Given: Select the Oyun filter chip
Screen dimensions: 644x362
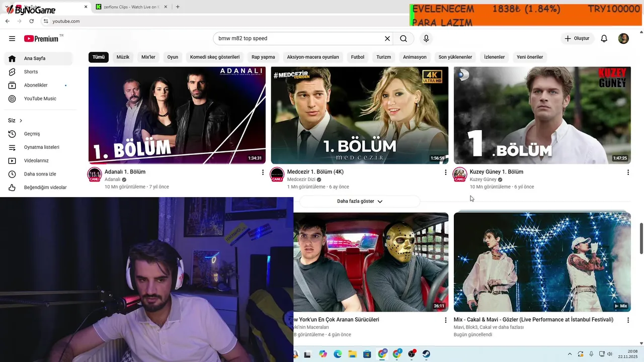Looking at the screenshot, I should click(x=173, y=57).
